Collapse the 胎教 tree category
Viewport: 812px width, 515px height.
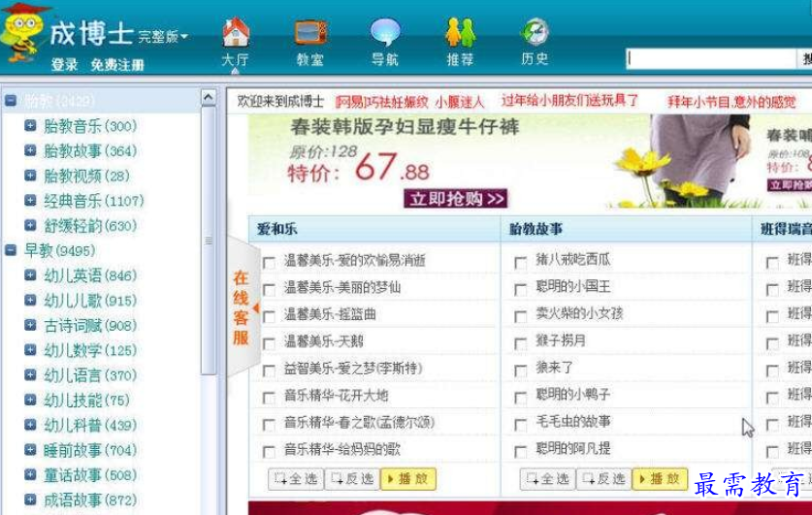click(x=11, y=101)
